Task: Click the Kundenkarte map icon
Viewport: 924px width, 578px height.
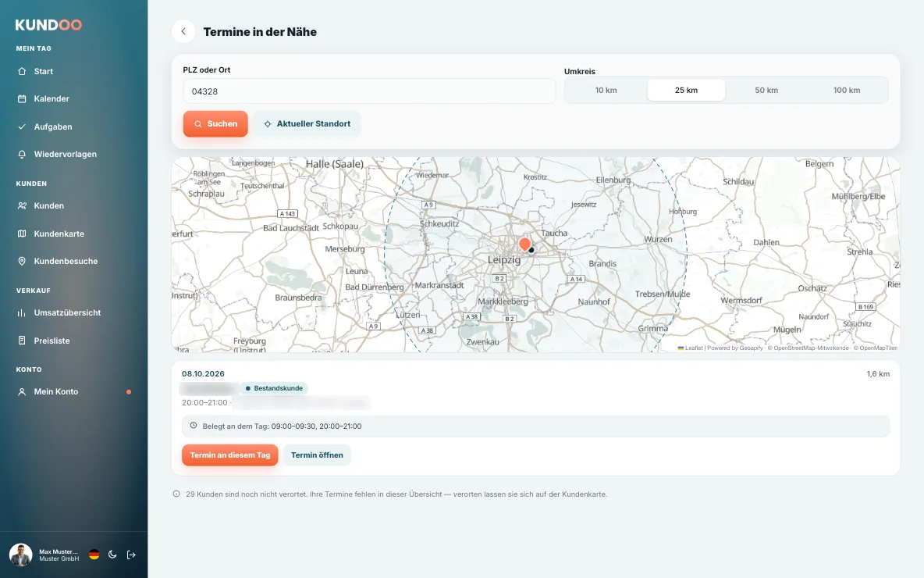Action: click(x=22, y=234)
